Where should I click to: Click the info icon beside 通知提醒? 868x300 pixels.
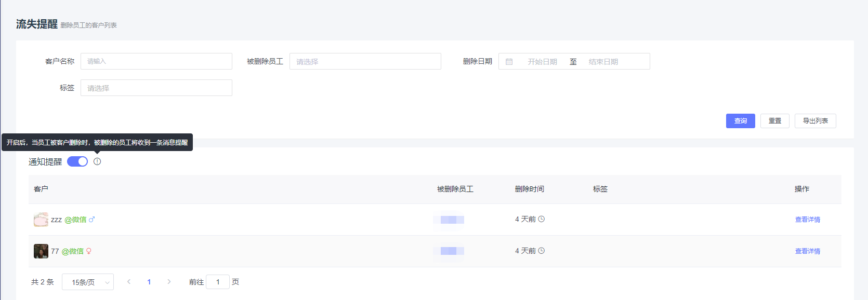coord(97,161)
